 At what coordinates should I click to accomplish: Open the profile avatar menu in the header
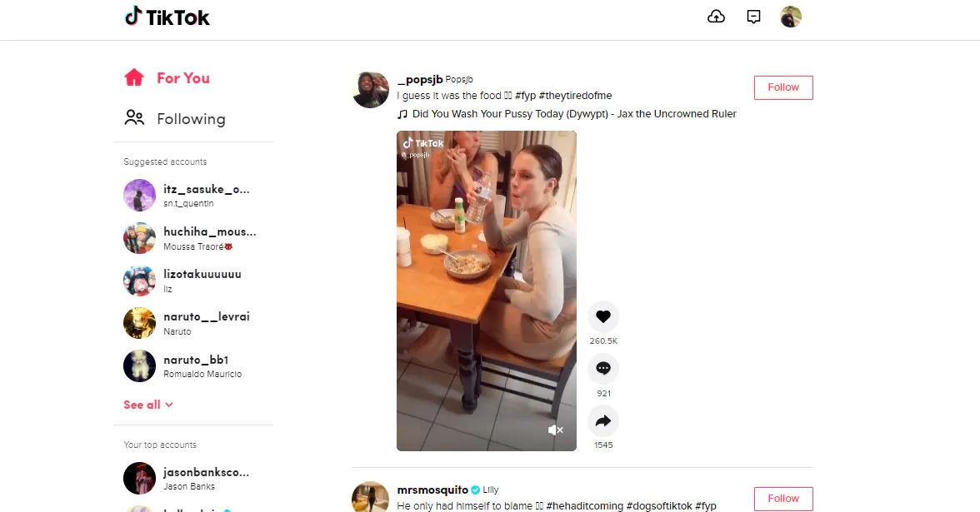point(791,17)
